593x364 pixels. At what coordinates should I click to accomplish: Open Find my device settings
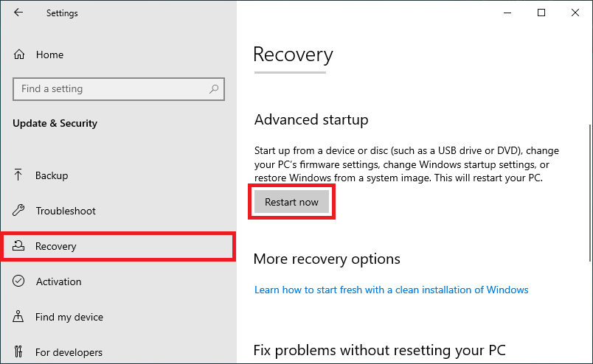click(69, 317)
